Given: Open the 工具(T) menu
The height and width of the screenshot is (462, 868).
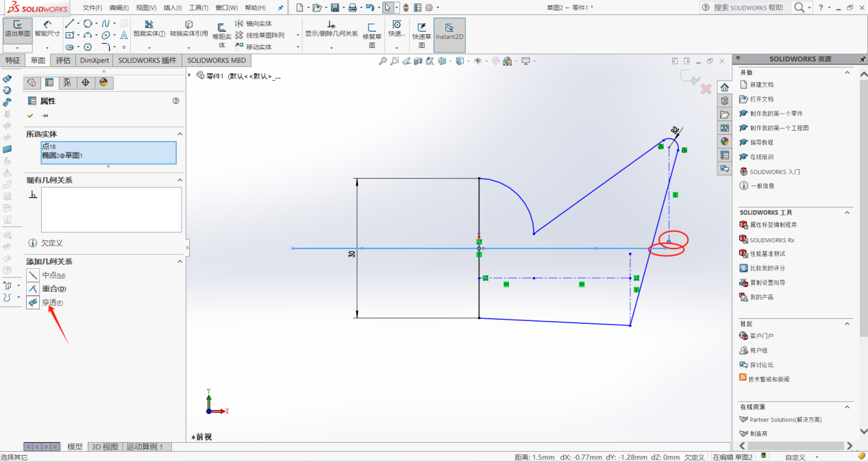Looking at the screenshot, I should click(198, 8).
